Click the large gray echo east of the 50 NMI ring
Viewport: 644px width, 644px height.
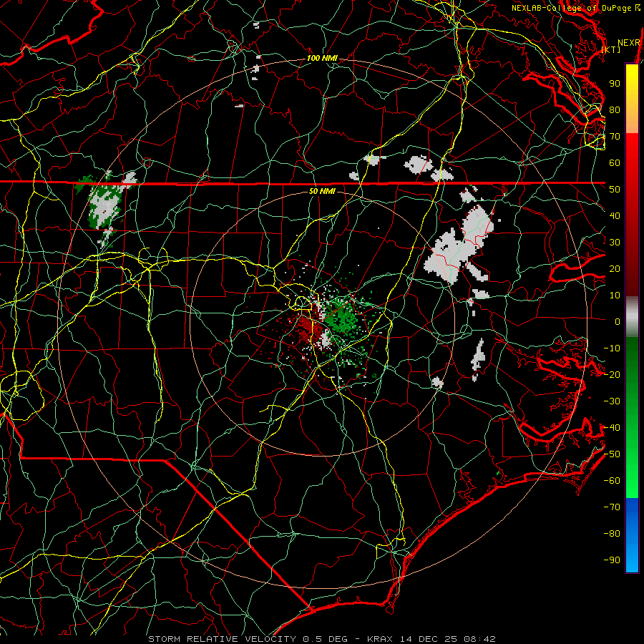(x=460, y=246)
